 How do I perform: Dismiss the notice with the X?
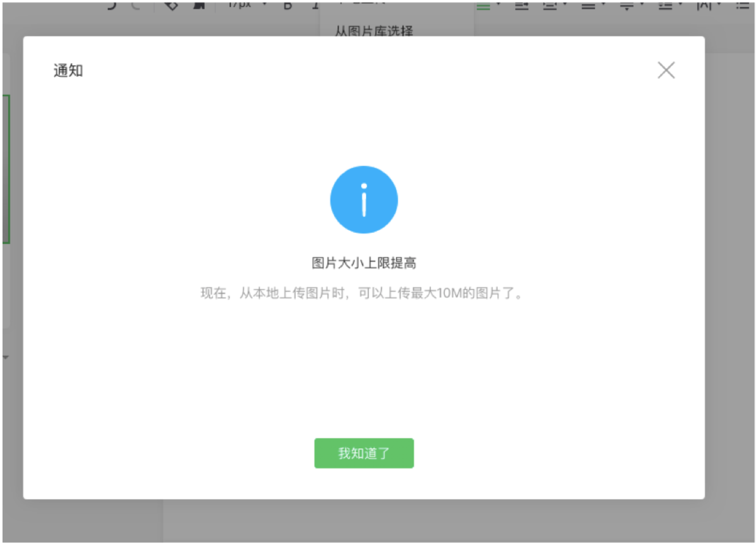(666, 70)
